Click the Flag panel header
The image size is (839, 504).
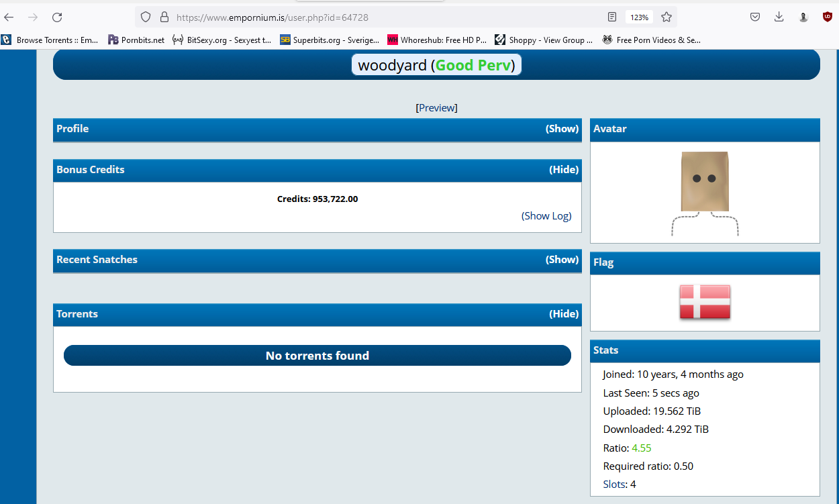(x=705, y=263)
